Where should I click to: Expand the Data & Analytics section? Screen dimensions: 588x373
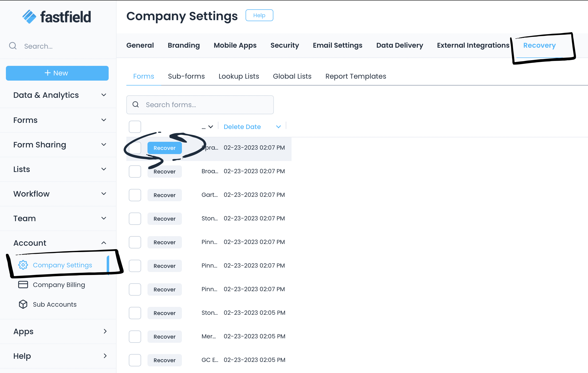pyautogui.click(x=104, y=95)
